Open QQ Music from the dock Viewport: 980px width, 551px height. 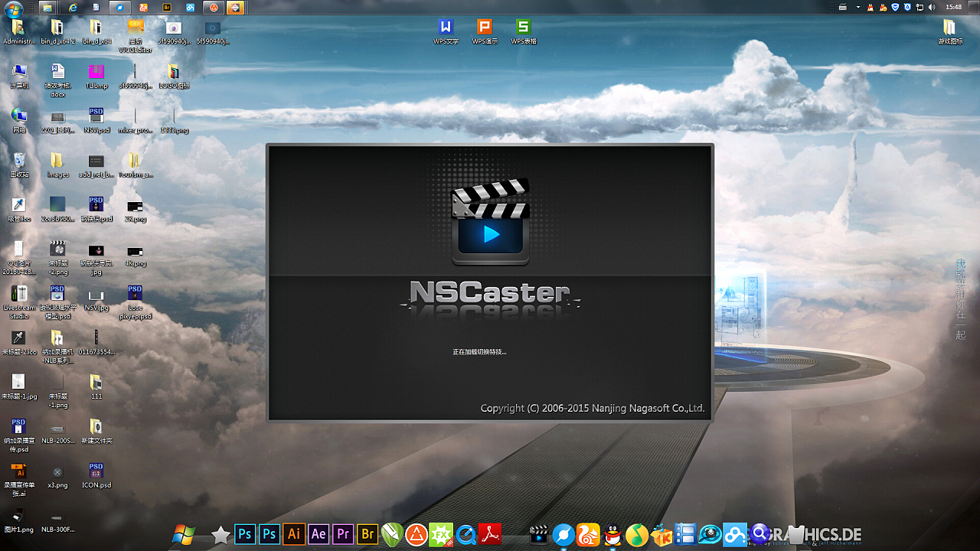click(x=637, y=534)
